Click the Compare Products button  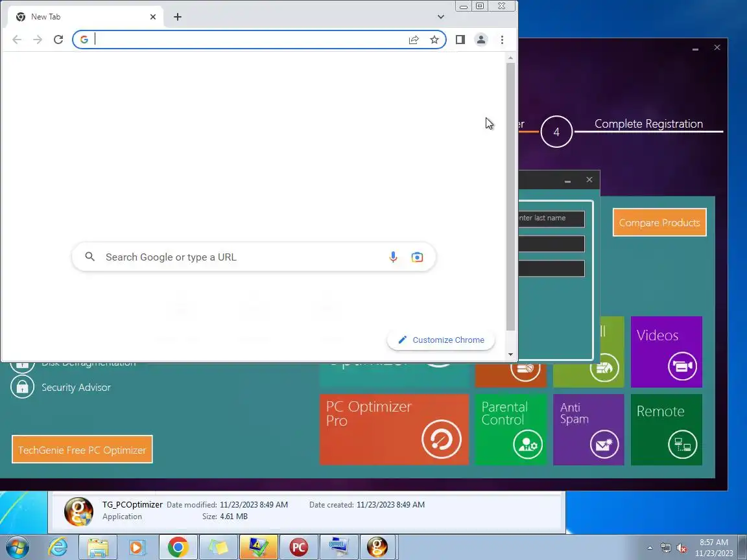click(659, 222)
